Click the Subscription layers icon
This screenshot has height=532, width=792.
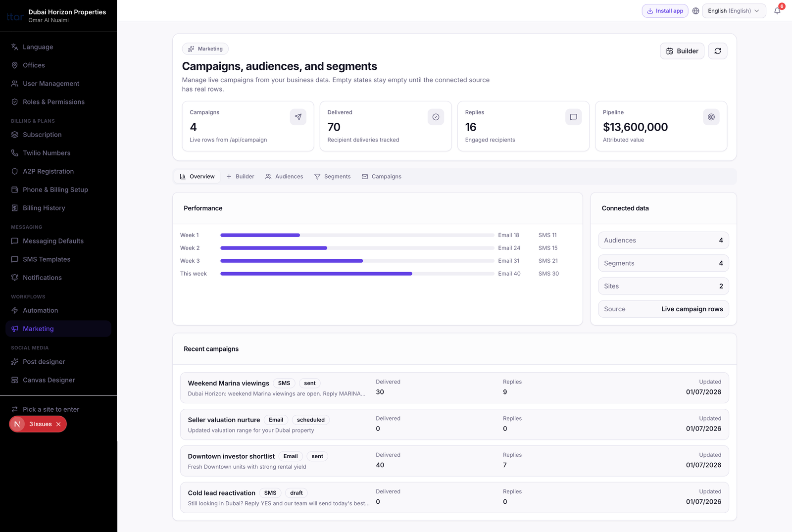tap(15, 135)
